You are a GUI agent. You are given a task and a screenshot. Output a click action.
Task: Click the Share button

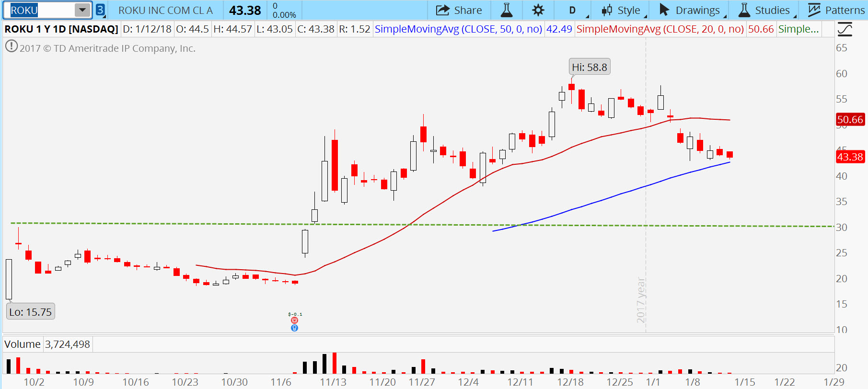click(x=459, y=10)
